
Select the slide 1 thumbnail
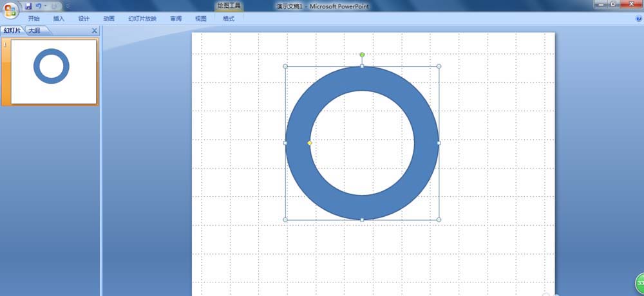(x=53, y=71)
